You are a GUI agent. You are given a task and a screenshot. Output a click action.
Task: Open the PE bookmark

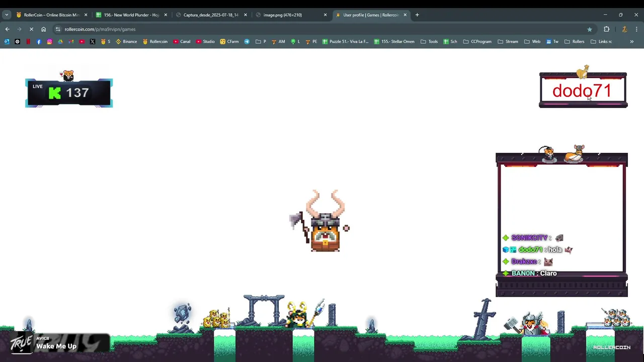click(x=311, y=42)
